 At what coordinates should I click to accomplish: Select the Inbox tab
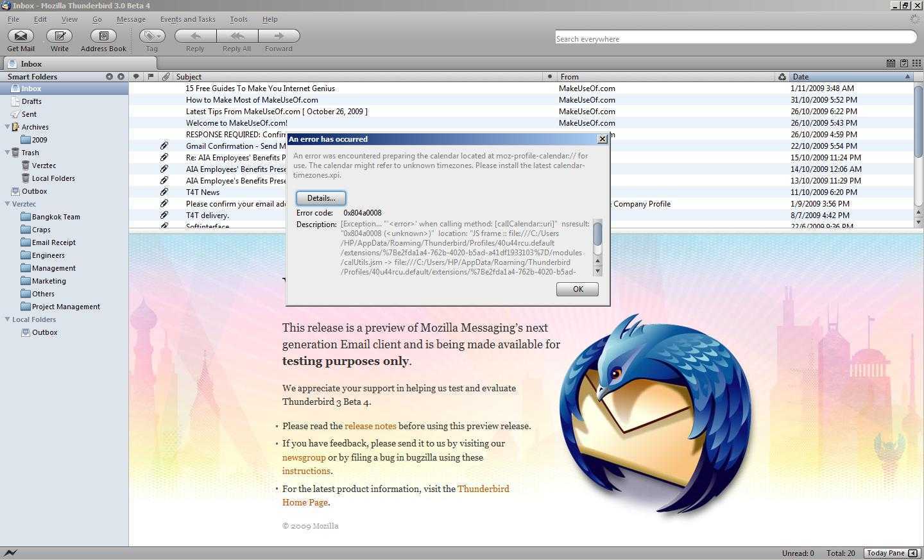click(80, 64)
